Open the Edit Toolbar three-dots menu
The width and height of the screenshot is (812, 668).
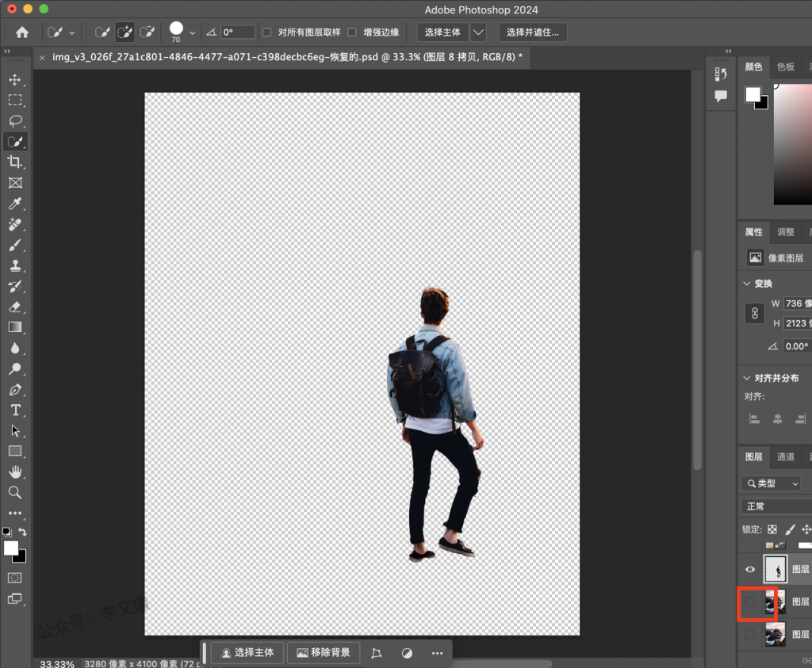(x=15, y=513)
